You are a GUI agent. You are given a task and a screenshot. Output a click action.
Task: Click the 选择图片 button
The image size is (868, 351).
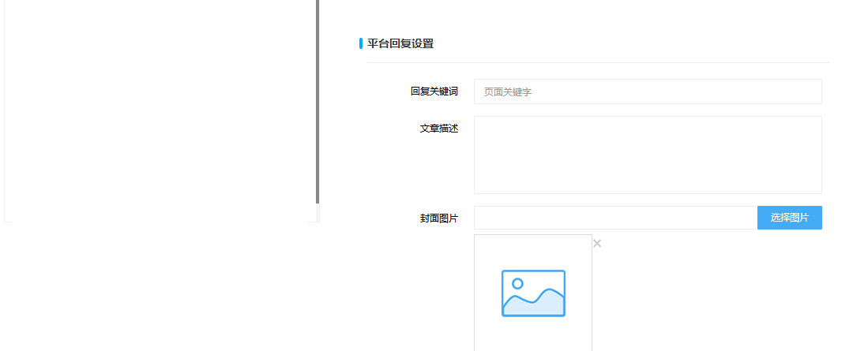(x=789, y=218)
